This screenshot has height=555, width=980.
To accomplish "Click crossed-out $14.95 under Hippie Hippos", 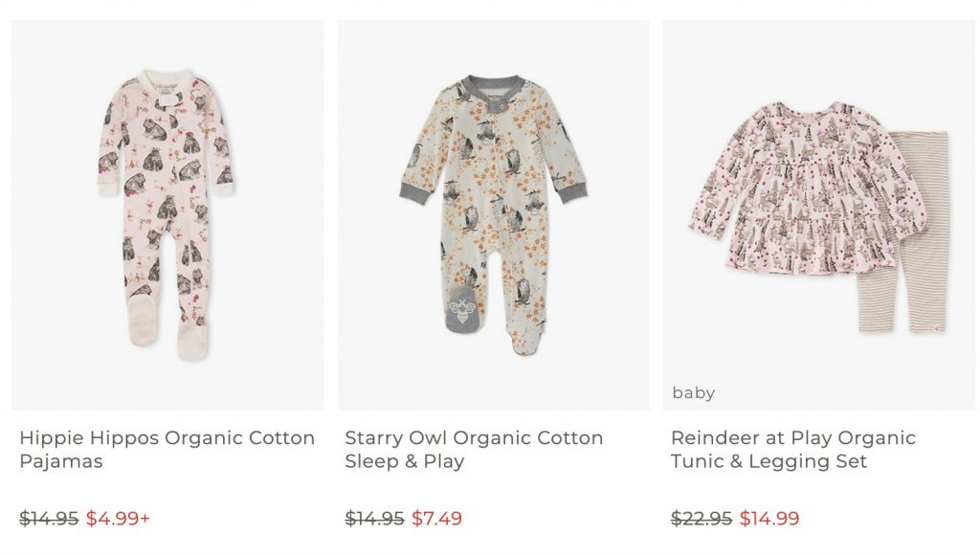I will pos(49,519).
